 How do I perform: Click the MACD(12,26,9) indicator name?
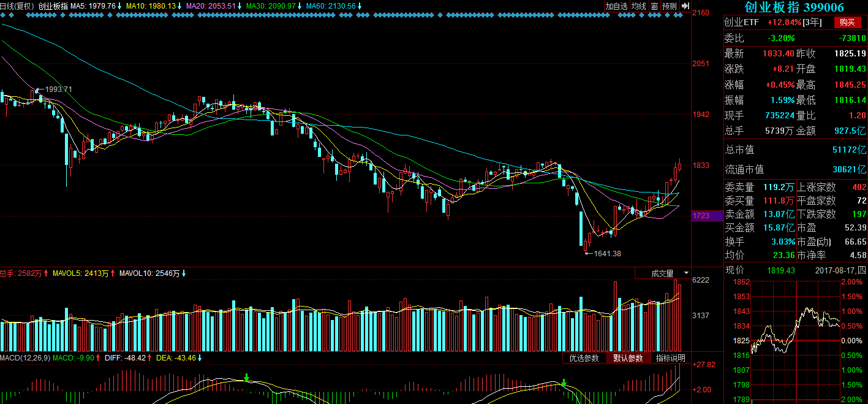pos(25,357)
